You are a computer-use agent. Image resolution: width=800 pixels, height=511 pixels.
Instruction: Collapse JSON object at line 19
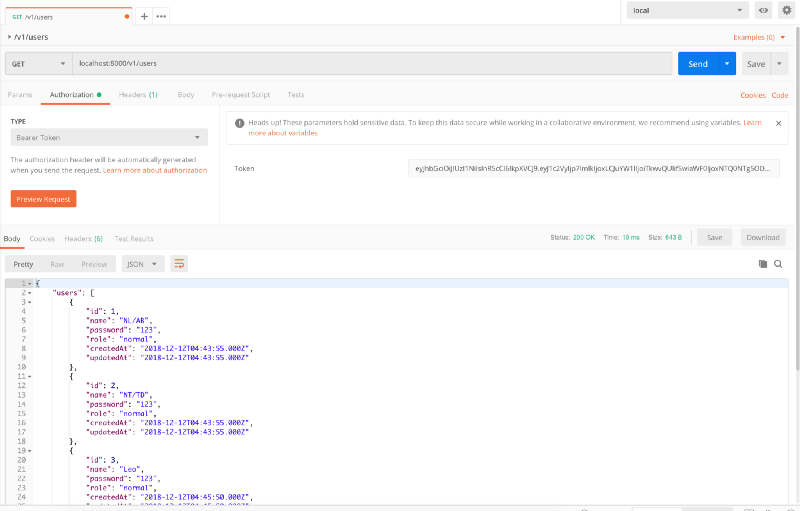tap(30, 451)
